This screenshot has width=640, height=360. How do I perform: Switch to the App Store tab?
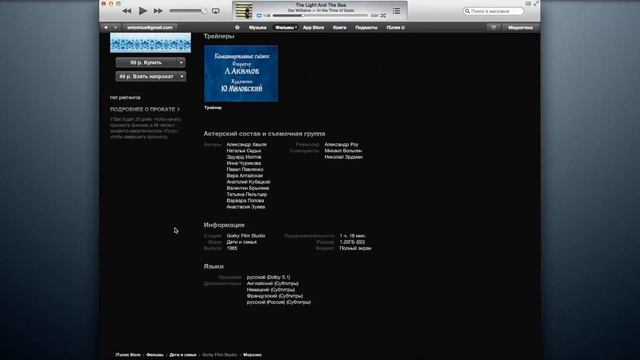(x=313, y=27)
